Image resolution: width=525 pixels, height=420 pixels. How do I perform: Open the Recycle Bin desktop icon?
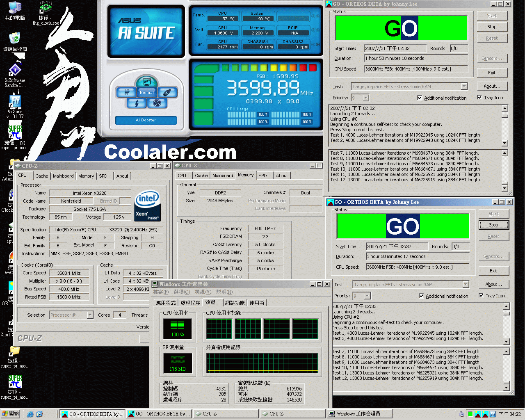15,41
